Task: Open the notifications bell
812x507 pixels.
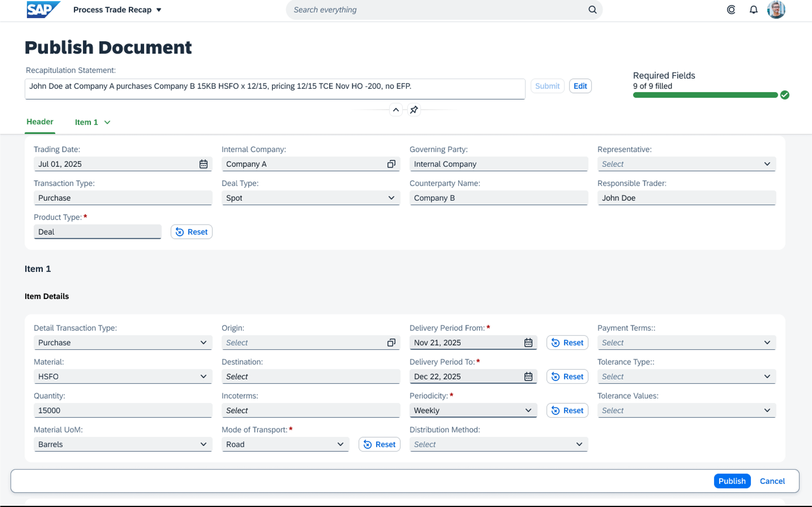Action: [753, 10]
